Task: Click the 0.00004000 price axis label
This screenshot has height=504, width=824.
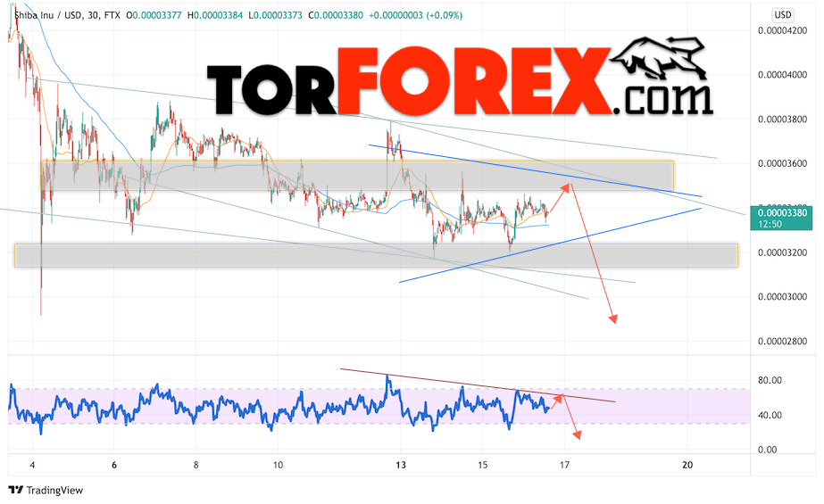Action: (x=782, y=75)
